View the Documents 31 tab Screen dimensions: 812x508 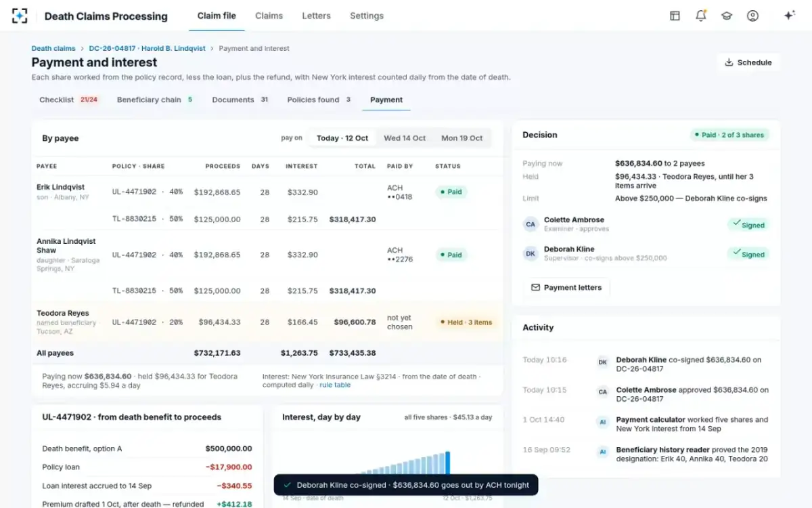tap(240, 100)
